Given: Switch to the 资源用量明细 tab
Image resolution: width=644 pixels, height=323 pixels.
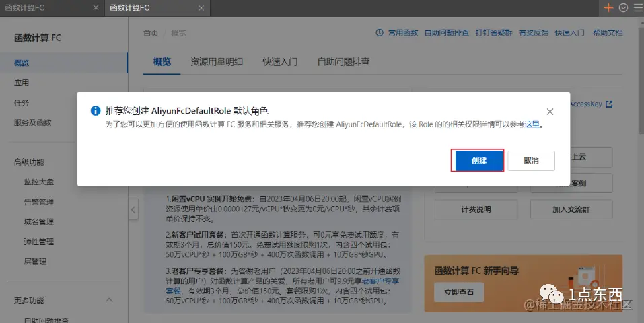Looking at the screenshot, I should (x=217, y=62).
